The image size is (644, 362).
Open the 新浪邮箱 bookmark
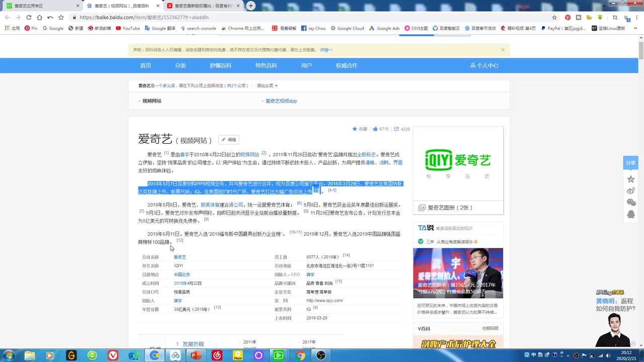pyautogui.click(x=99, y=28)
